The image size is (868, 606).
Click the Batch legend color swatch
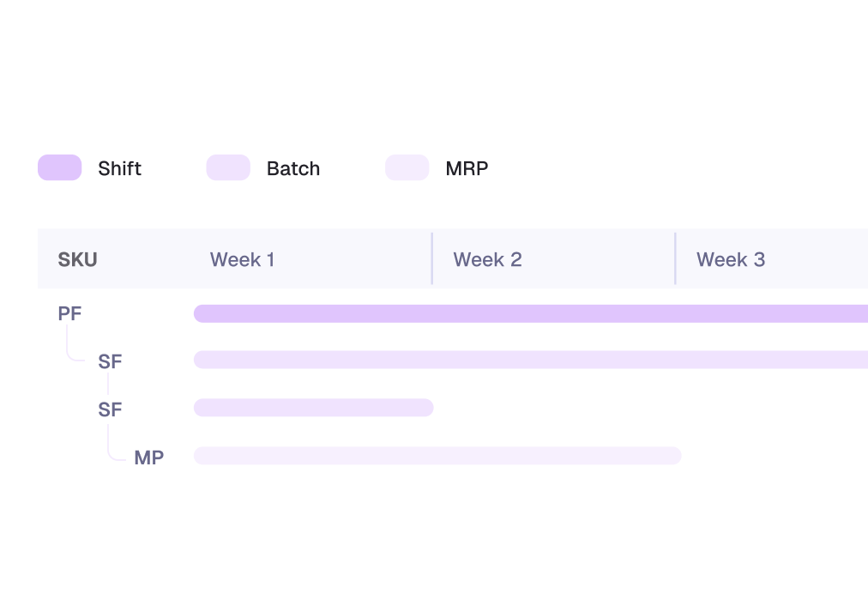point(228,168)
